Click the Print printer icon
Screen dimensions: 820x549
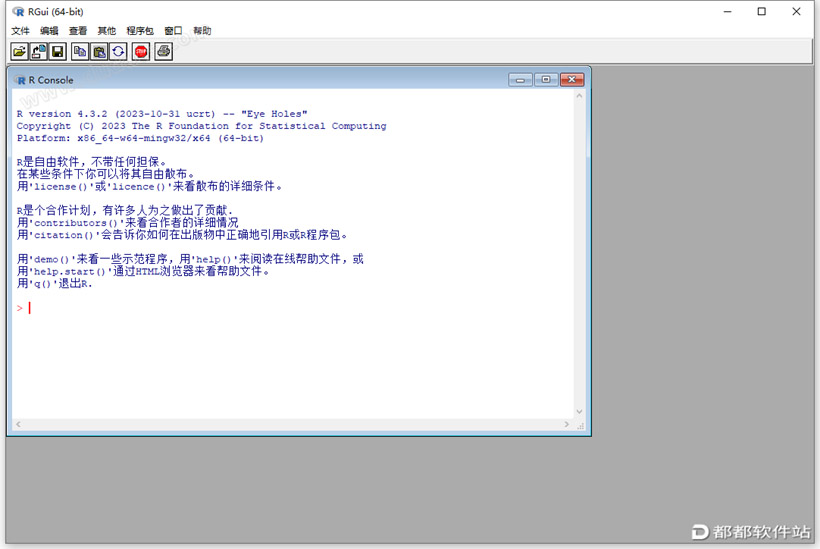(164, 51)
